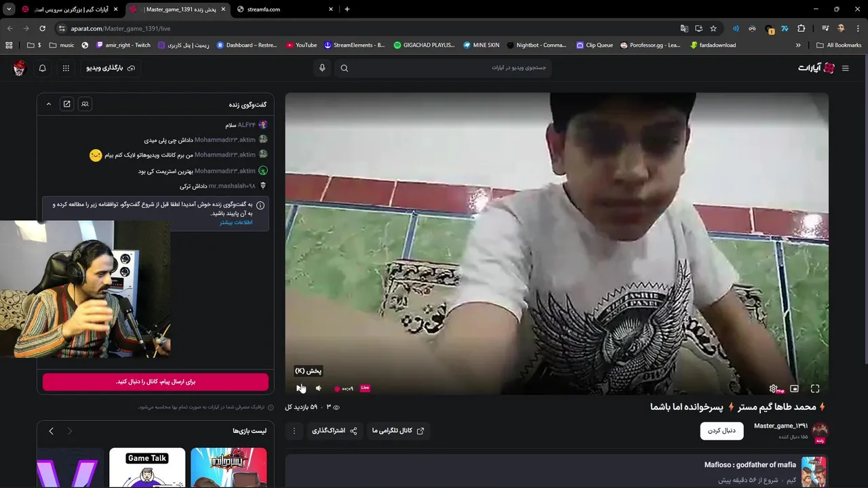Screen dimensions: 868x488
Task: Click the Aparat logo
Action: pos(816,68)
